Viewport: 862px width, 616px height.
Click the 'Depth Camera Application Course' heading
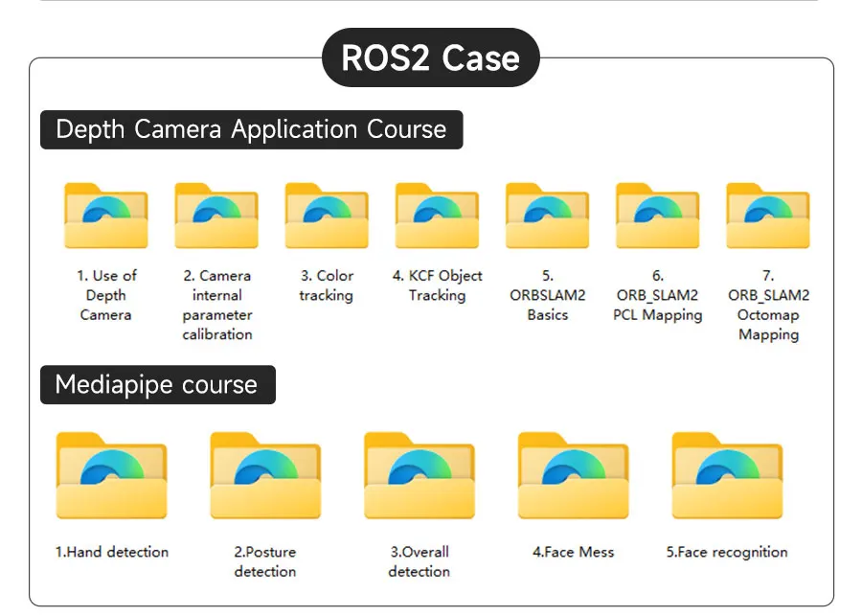click(251, 129)
